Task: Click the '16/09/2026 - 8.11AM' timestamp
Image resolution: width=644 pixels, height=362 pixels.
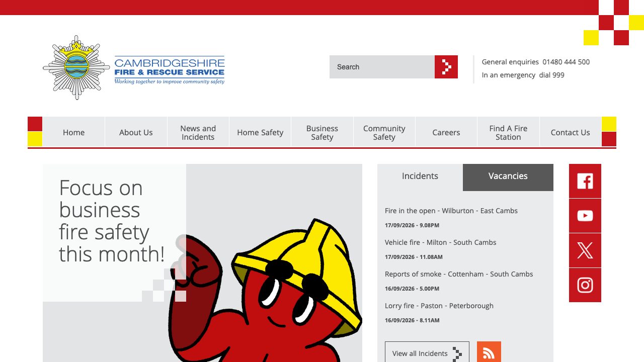Action: point(412,320)
